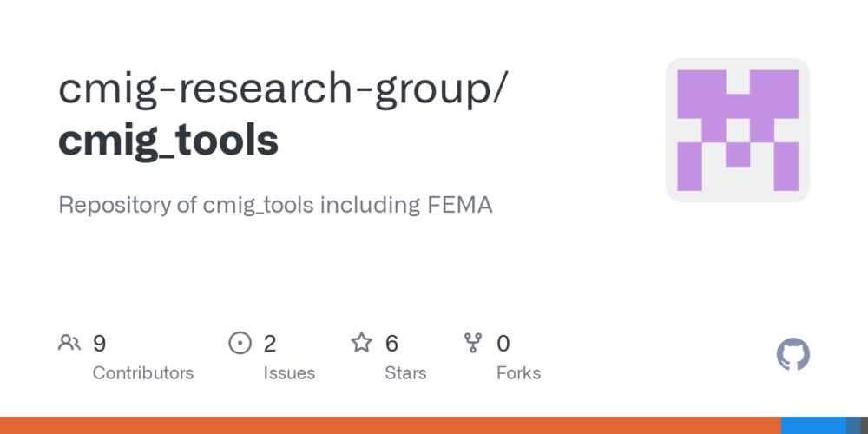Click the Stars label
The image size is (868, 434).
click(x=405, y=373)
